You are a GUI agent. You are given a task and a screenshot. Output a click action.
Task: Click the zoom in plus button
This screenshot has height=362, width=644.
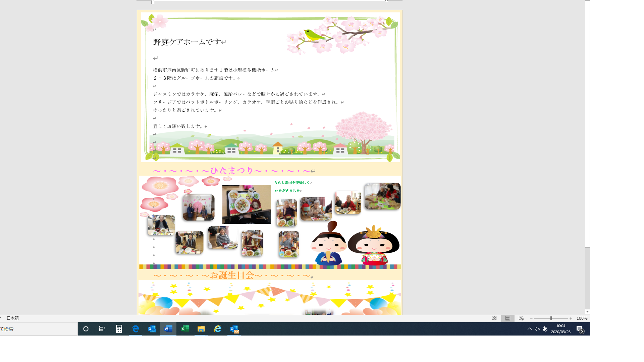(571, 318)
